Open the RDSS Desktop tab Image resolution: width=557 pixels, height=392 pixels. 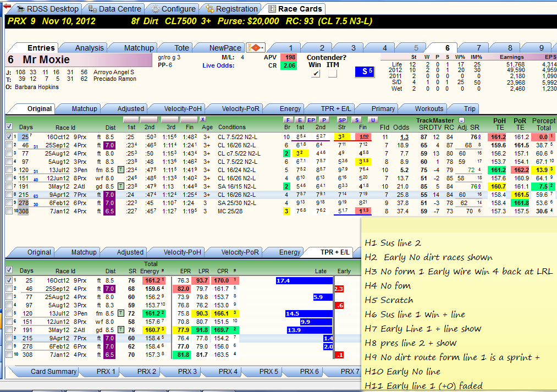pos(47,9)
